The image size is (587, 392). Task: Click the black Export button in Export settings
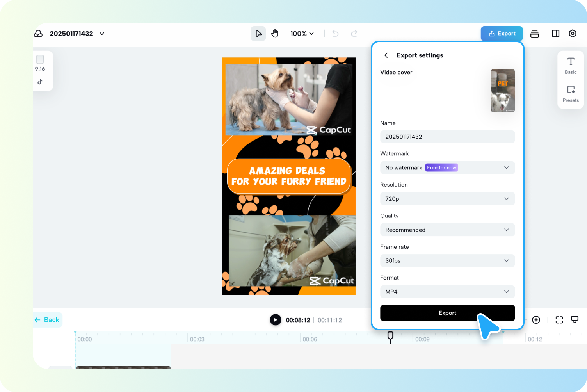447,313
